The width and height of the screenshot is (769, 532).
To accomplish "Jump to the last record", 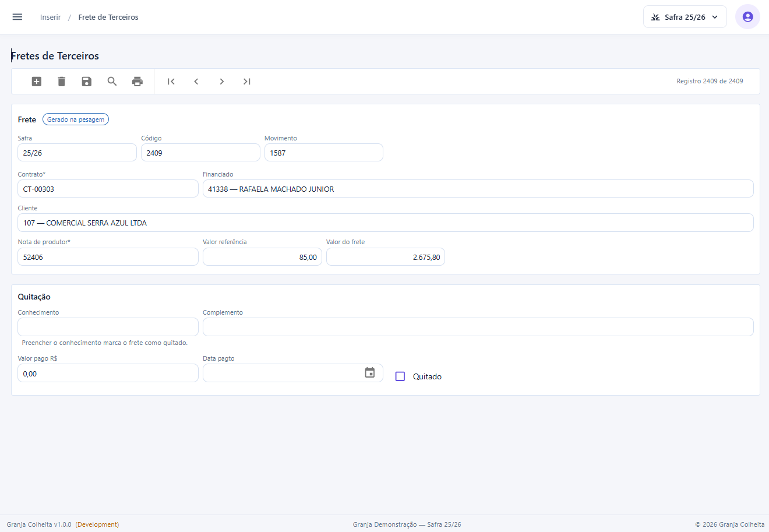I will (247, 82).
